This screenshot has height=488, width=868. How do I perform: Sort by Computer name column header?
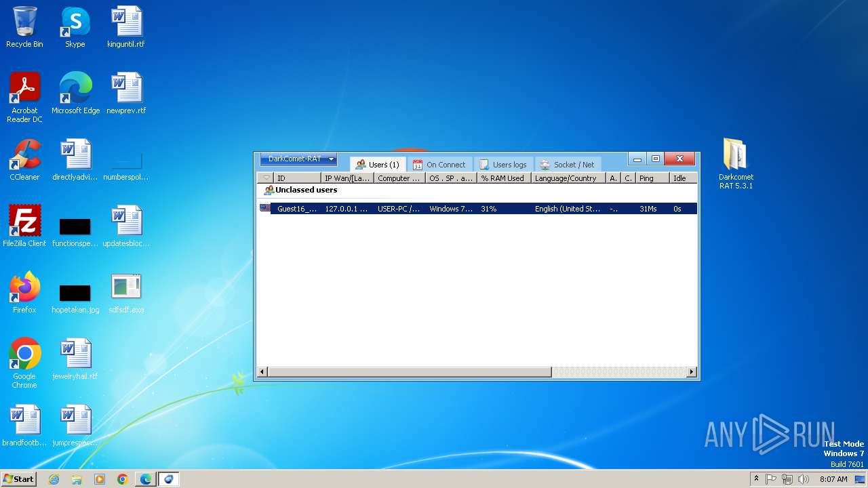tap(399, 178)
